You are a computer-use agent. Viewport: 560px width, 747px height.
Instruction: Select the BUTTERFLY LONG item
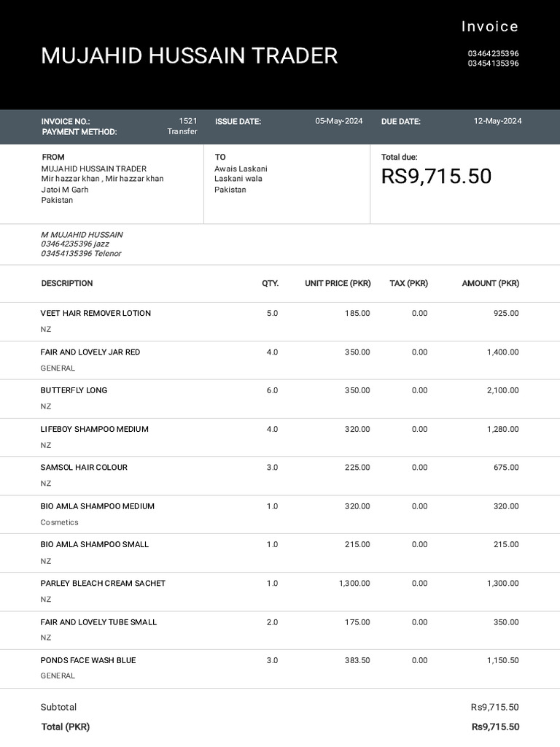pyautogui.click(x=74, y=390)
